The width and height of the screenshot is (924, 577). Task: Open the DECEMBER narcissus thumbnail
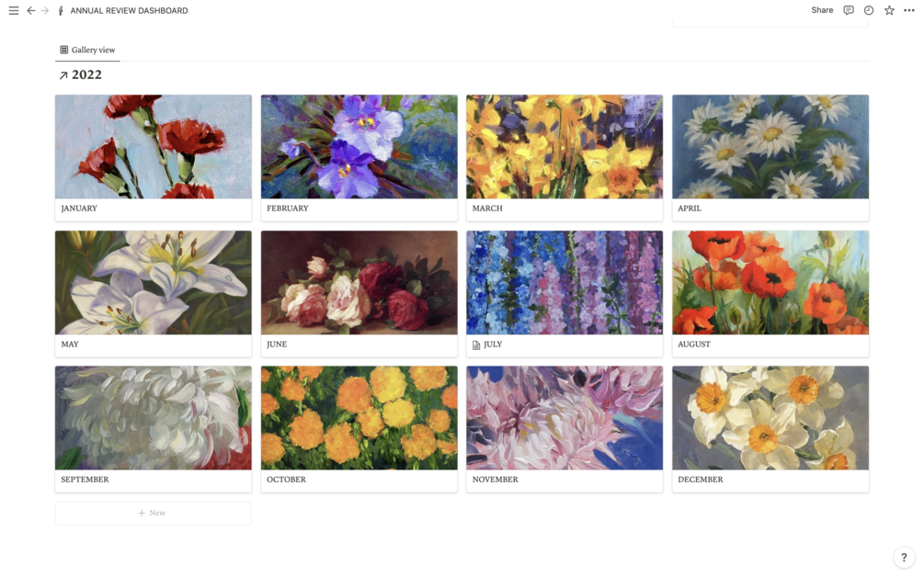[x=770, y=418]
